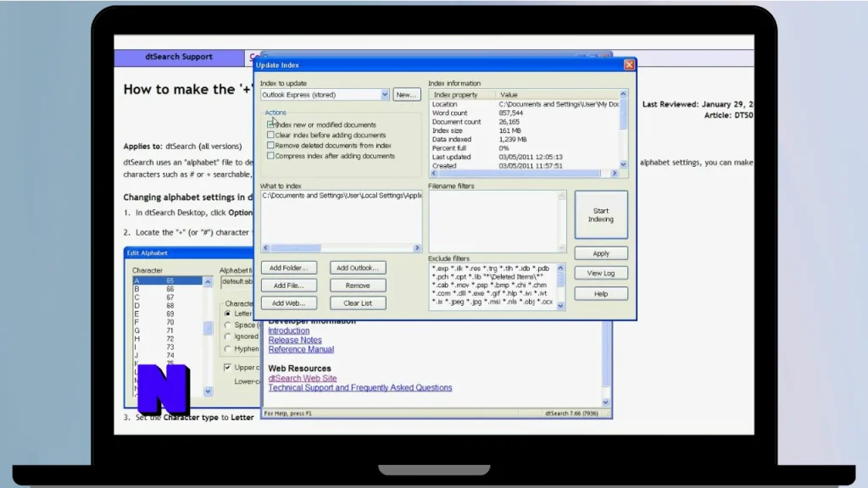Screen dimensions: 868x488
Task: Click up arrow of Exclude filters scrollbar
Action: [x=560, y=268]
